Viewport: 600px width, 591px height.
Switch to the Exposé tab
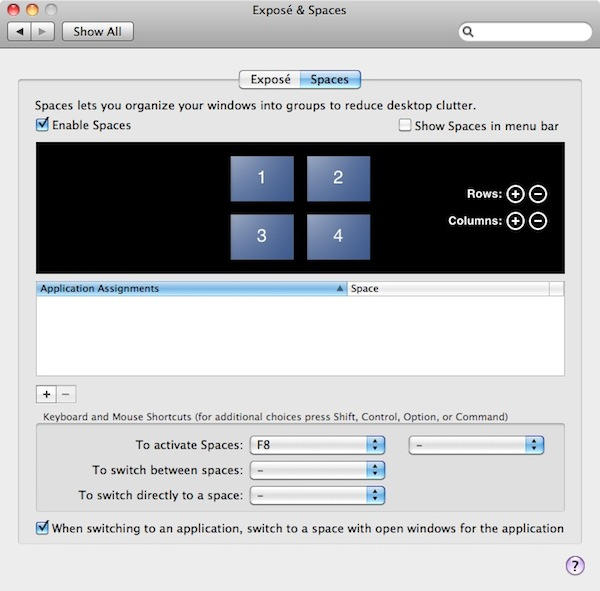pyautogui.click(x=270, y=80)
